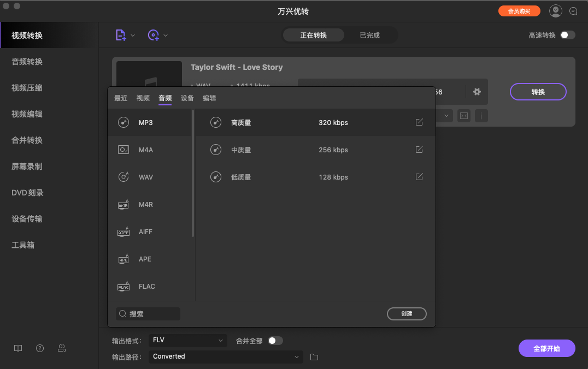Screen dimensions: 588x369
Task: Expand the 输出路径 Converted dropdown
Action: pos(226,356)
